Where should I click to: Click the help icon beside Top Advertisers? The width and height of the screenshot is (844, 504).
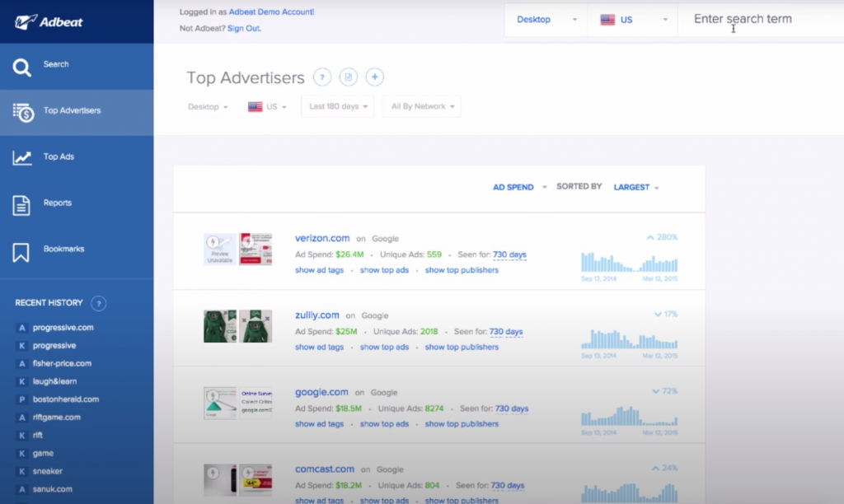click(322, 77)
